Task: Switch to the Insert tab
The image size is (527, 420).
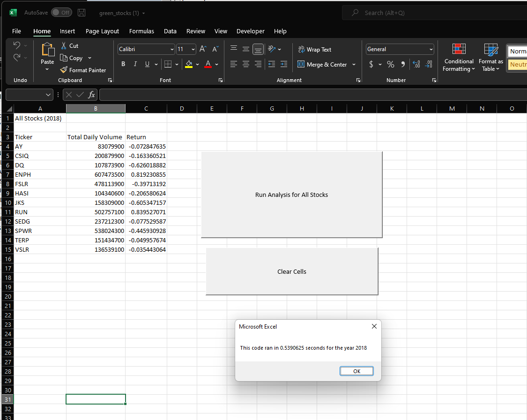Action: (67, 31)
